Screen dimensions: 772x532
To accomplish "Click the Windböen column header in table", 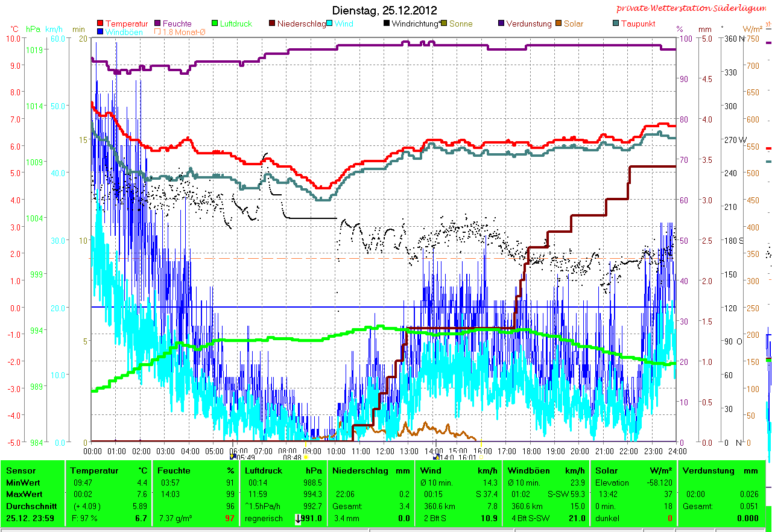I will 528,470.
